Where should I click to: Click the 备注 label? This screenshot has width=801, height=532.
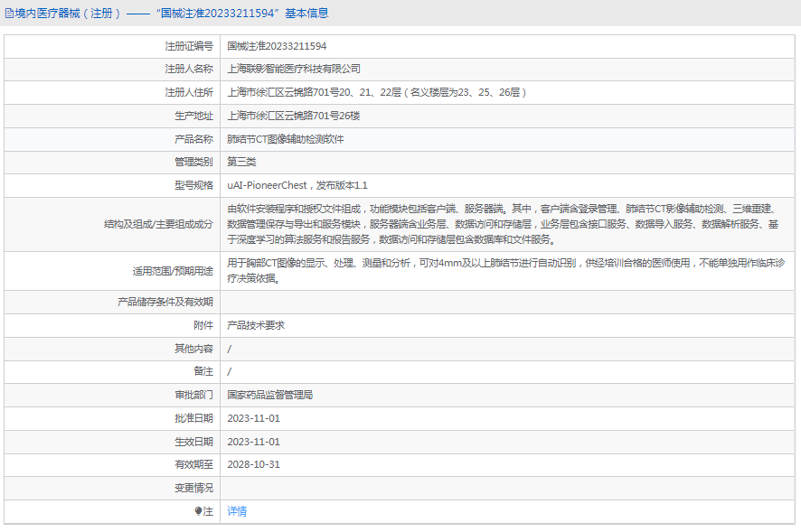click(203, 372)
